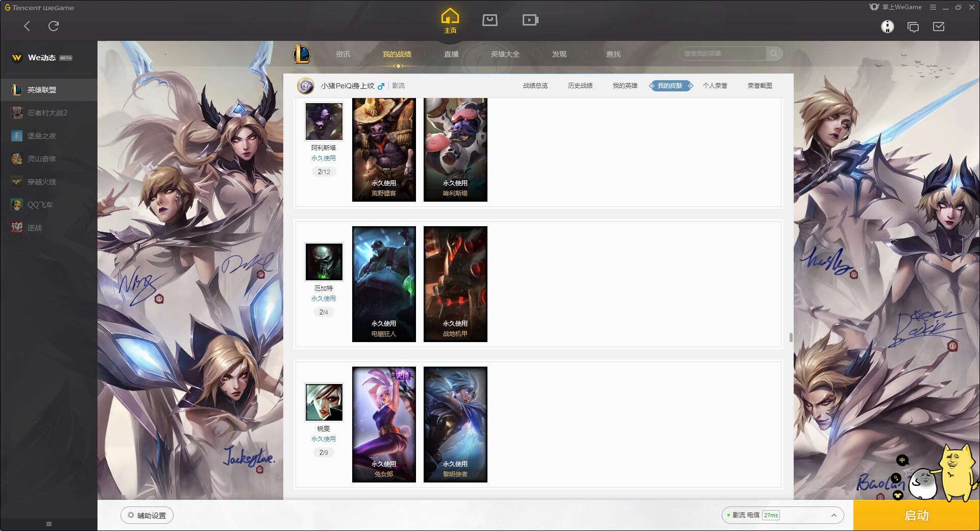Click 永久使用 under 阿利斯塔
The width and height of the screenshot is (980, 531).
coord(324,158)
